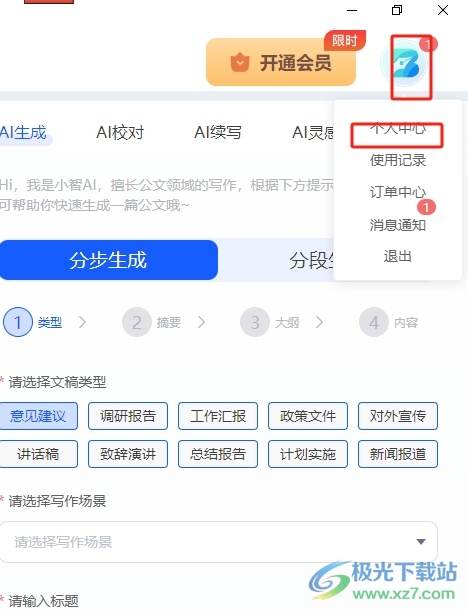Click the 分步生成 button
The image size is (468, 610).
(x=109, y=260)
